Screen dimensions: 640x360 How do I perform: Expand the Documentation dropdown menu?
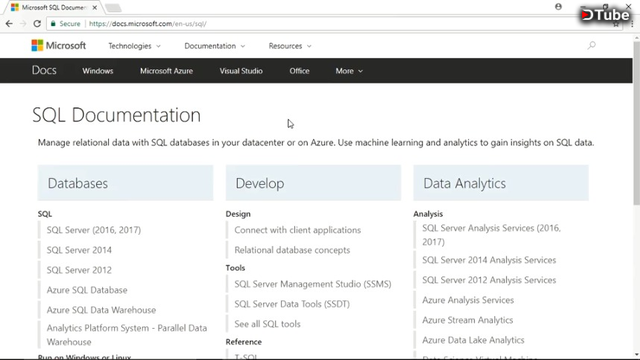tap(215, 46)
